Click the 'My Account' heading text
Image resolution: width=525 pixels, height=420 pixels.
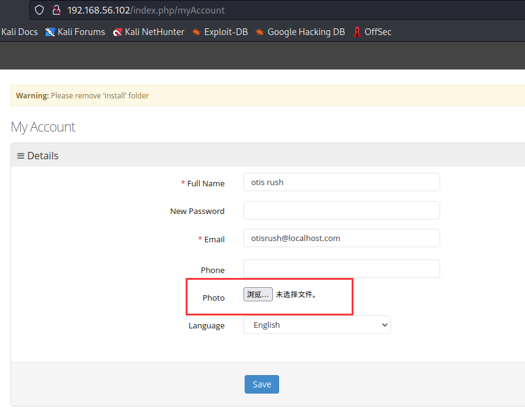click(x=43, y=127)
